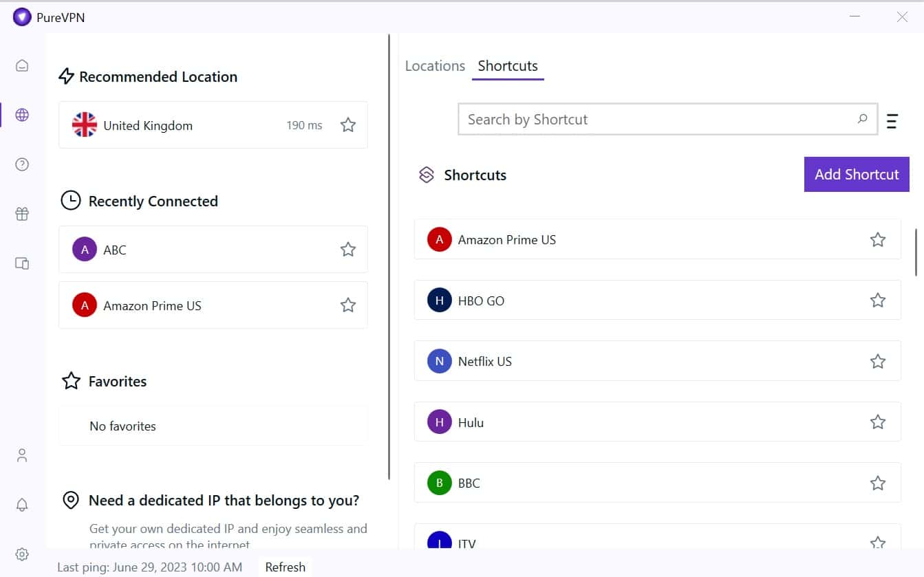Open the gift rewards sidebar icon
The width and height of the screenshot is (924, 577).
[22, 214]
